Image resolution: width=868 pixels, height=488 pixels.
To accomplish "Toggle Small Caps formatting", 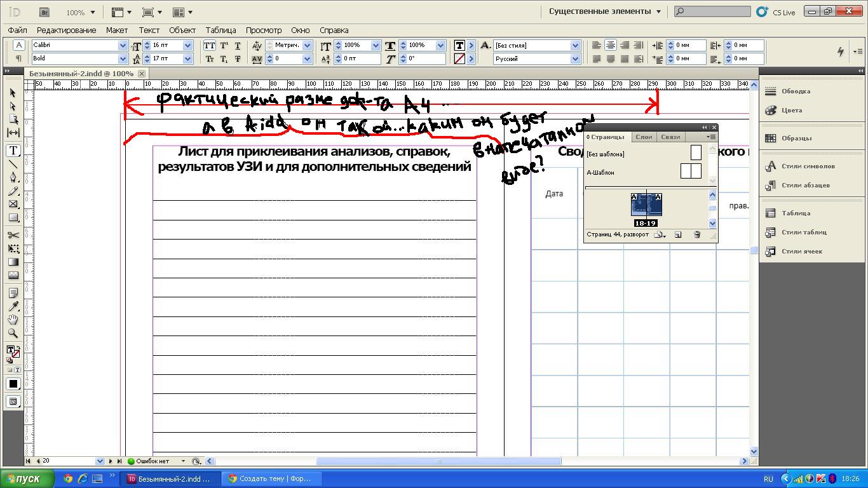I will point(209,58).
